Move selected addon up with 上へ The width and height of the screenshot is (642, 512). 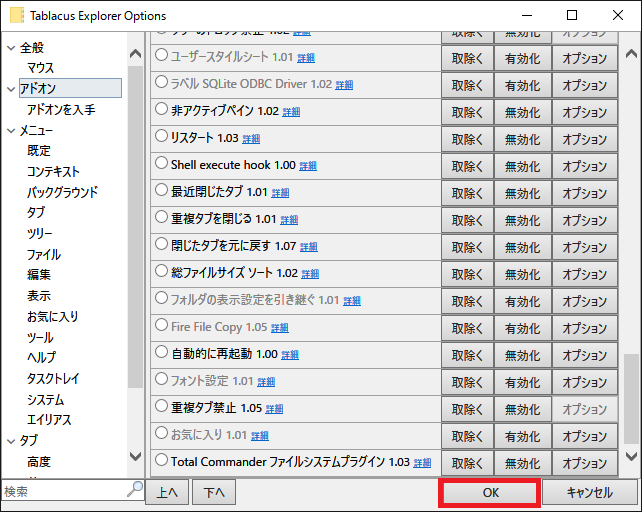click(x=167, y=492)
